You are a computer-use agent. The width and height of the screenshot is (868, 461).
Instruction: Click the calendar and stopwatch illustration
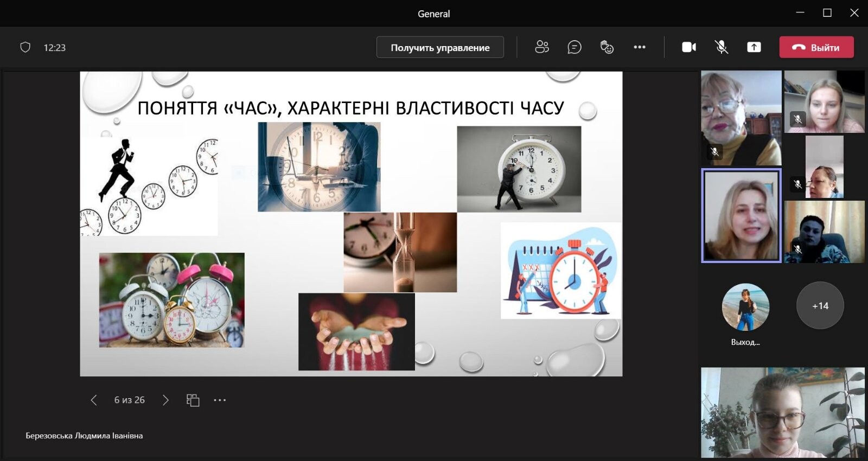561,271
